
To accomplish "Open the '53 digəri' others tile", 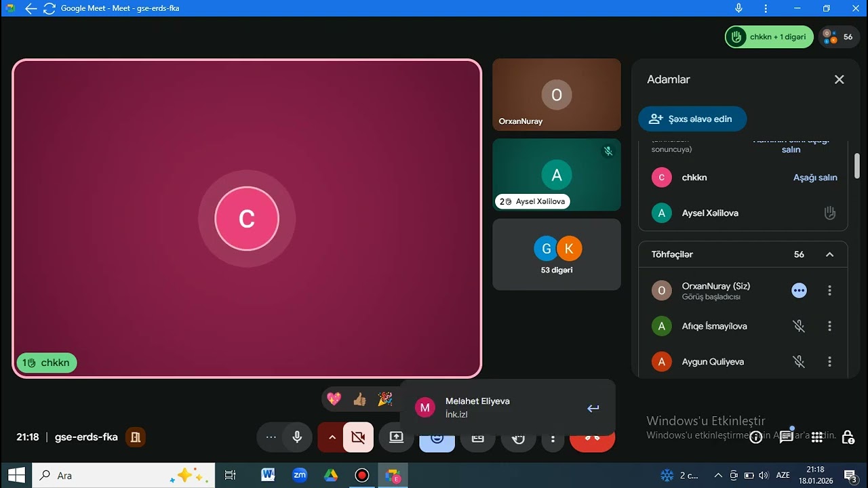I will point(556,254).
